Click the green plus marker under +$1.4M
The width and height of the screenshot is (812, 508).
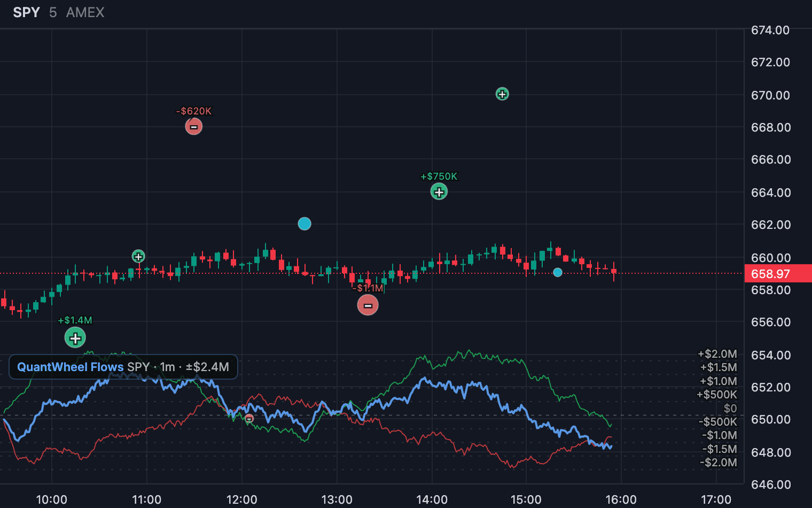point(75,338)
